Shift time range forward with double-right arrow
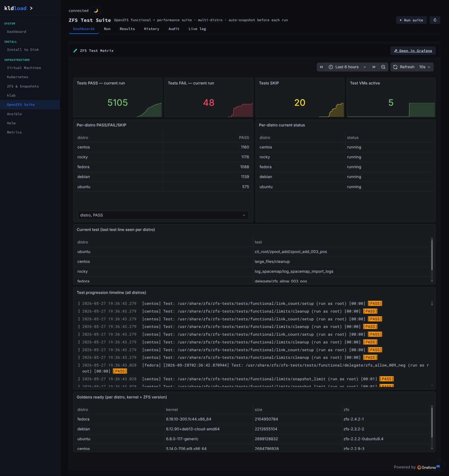This screenshot has width=449, height=476. [374, 67]
